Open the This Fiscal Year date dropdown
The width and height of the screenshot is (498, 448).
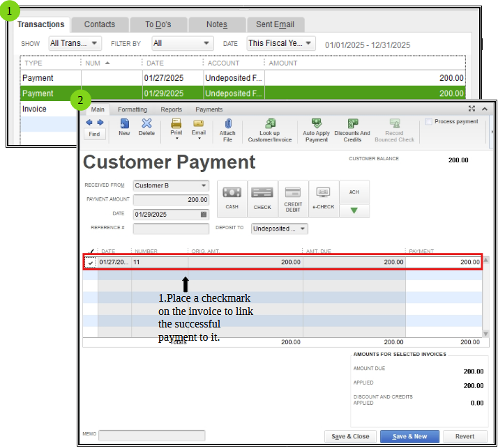281,43
